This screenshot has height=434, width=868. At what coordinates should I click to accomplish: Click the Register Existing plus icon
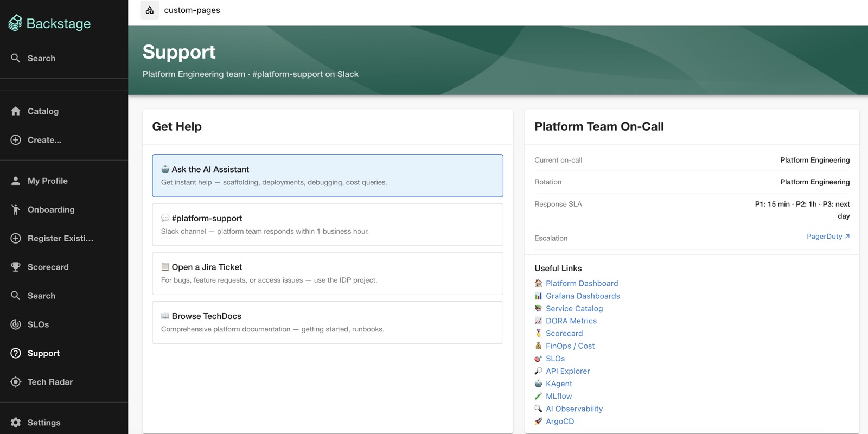tap(16, 238)
